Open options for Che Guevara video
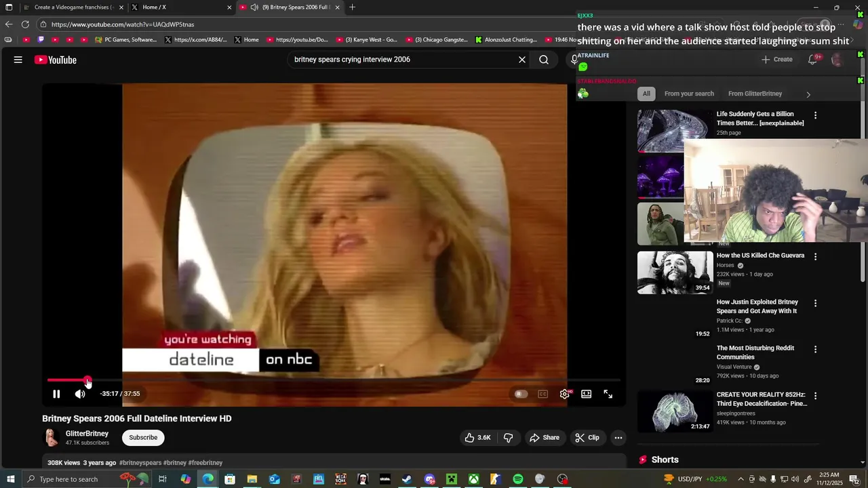The width and height of the screenshot is (868, 488). click(815, 257)
